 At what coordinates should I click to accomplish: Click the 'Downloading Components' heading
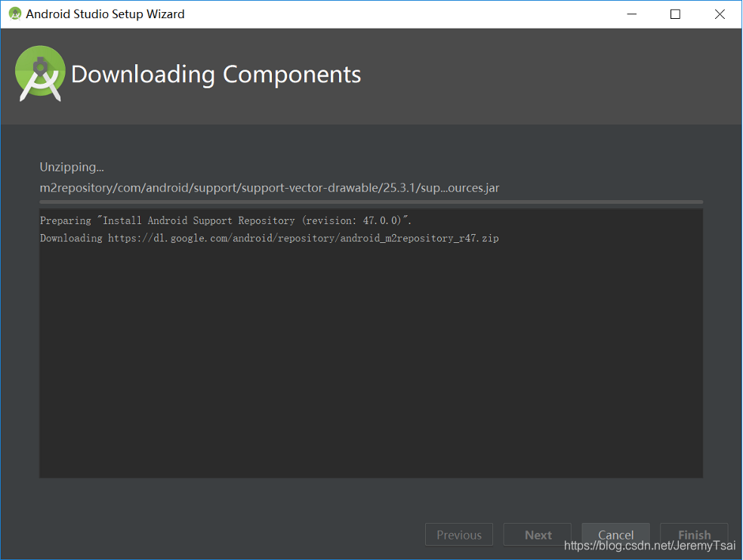[216, 75]
